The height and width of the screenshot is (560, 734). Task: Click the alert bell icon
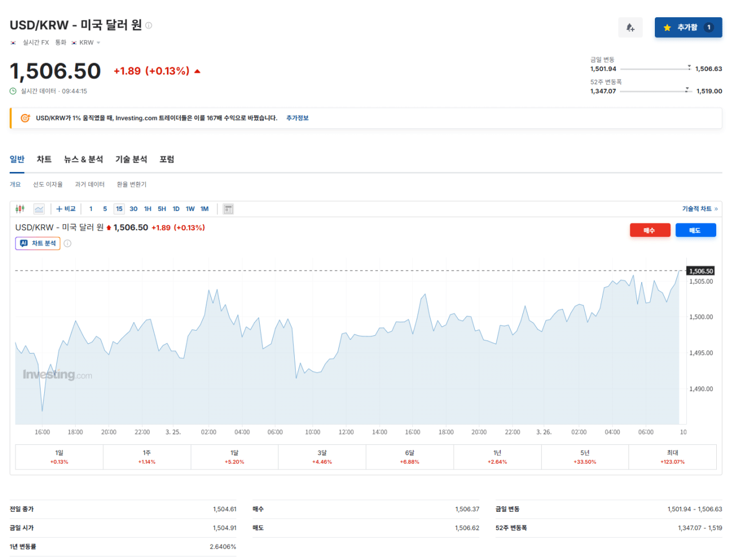click(x=630, y=28)
